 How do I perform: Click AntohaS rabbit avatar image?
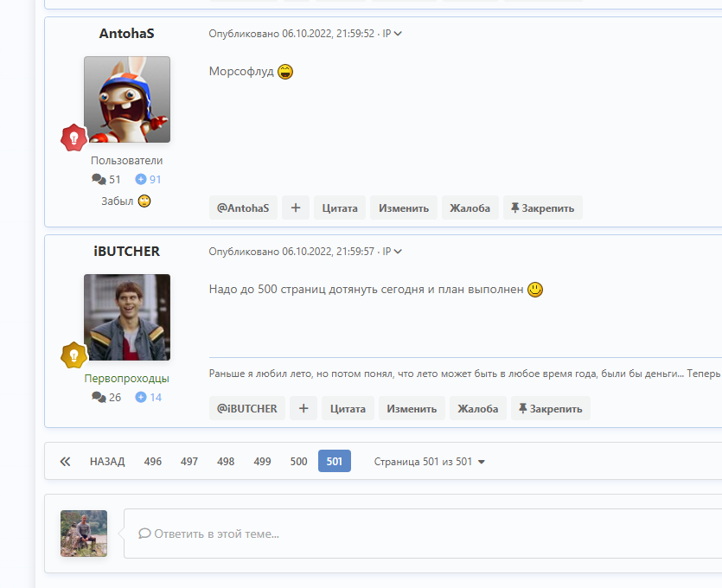pyautogui.click(x=127, y=99)
